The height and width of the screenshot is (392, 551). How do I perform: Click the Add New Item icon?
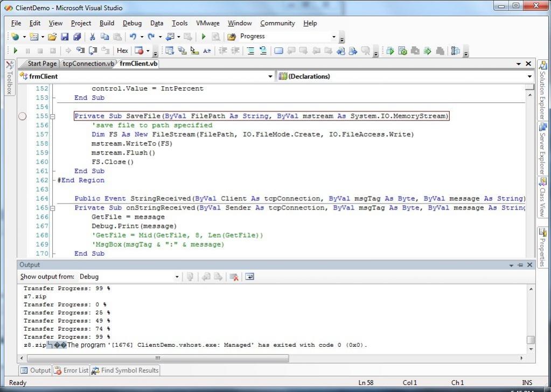click(x=34, y=37)
